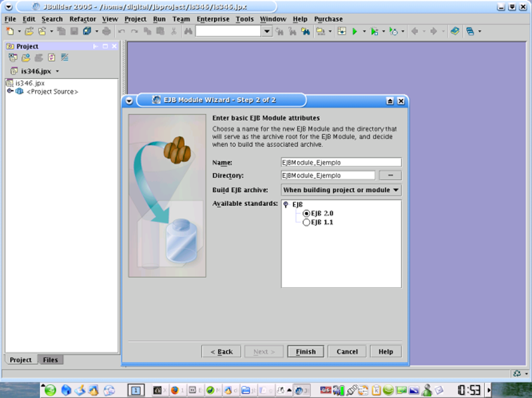
Task: Click the Open file folder toolbar icon
Action: pos(29,31)
